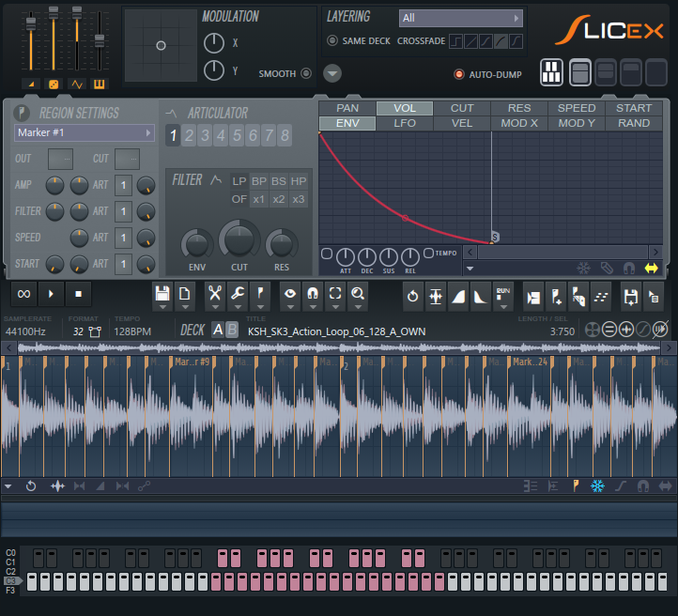Open the Marker #1 region dropdown
This screenshot has height=616, width=678.
[x=84, y=133]
